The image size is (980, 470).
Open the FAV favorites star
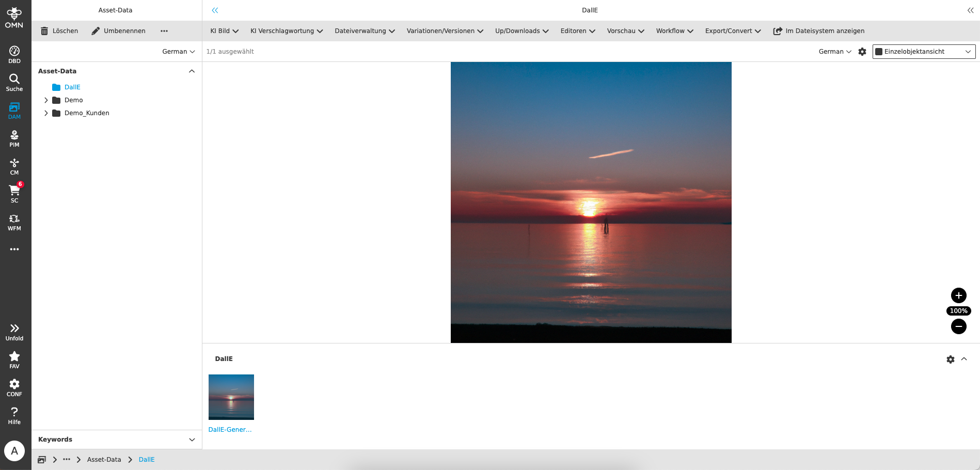tap(14, 359)
